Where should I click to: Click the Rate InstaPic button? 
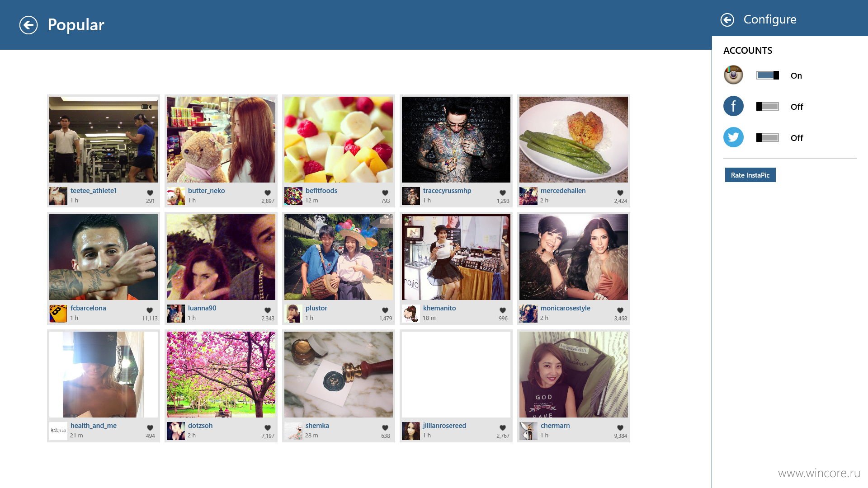[750, 175]
